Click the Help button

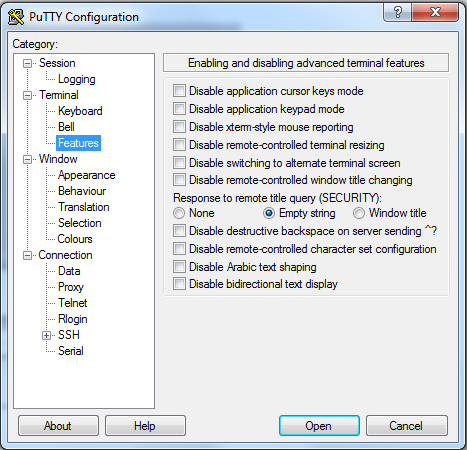145,426
